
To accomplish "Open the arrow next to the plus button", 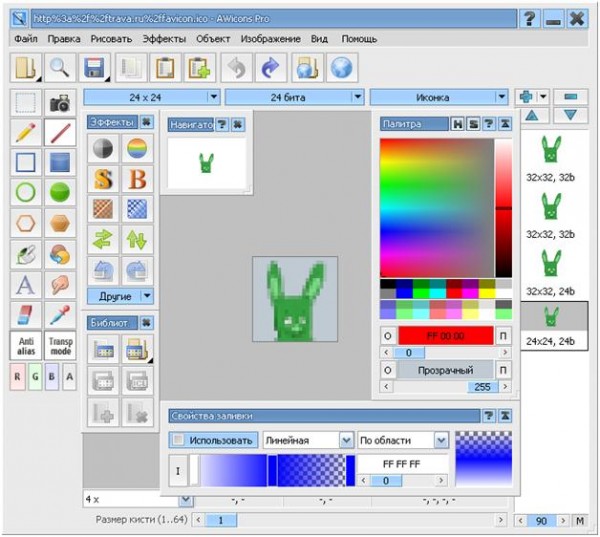I will [x=543, y=97].
